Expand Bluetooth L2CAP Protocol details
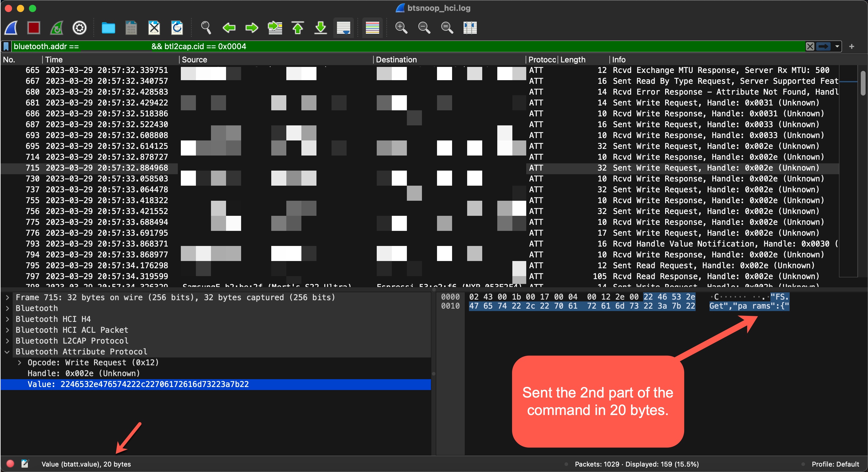 point(8,341)
